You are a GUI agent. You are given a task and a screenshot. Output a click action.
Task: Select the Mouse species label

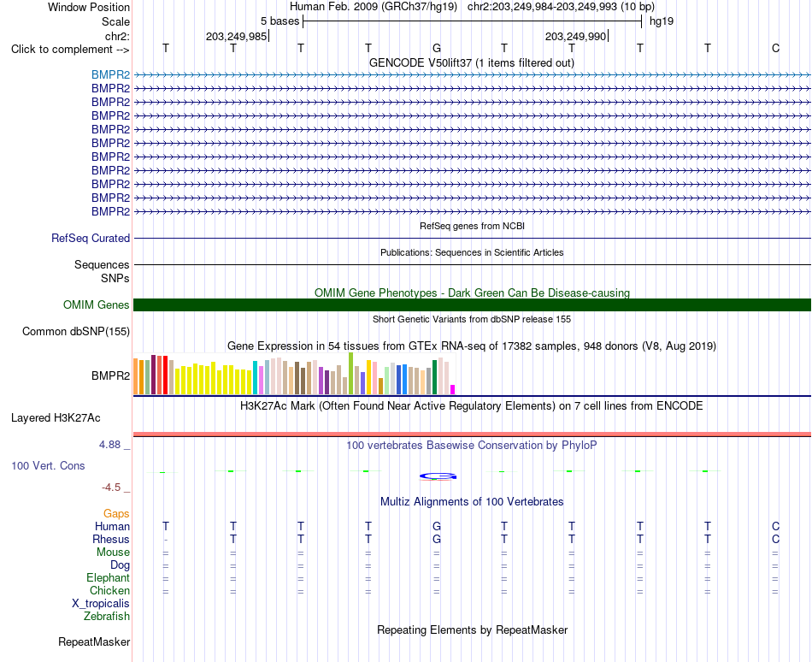click(x=113, y=553)
